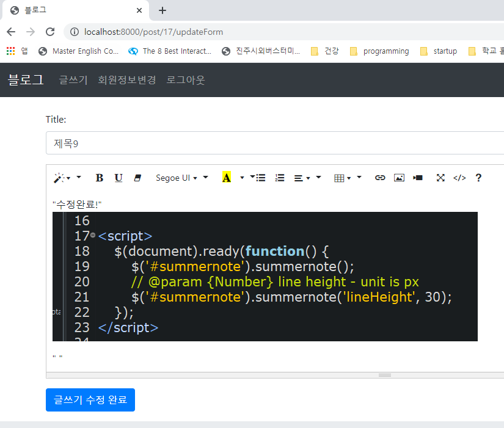Open the 건강 bookmark folder

(x=325, y=51)
